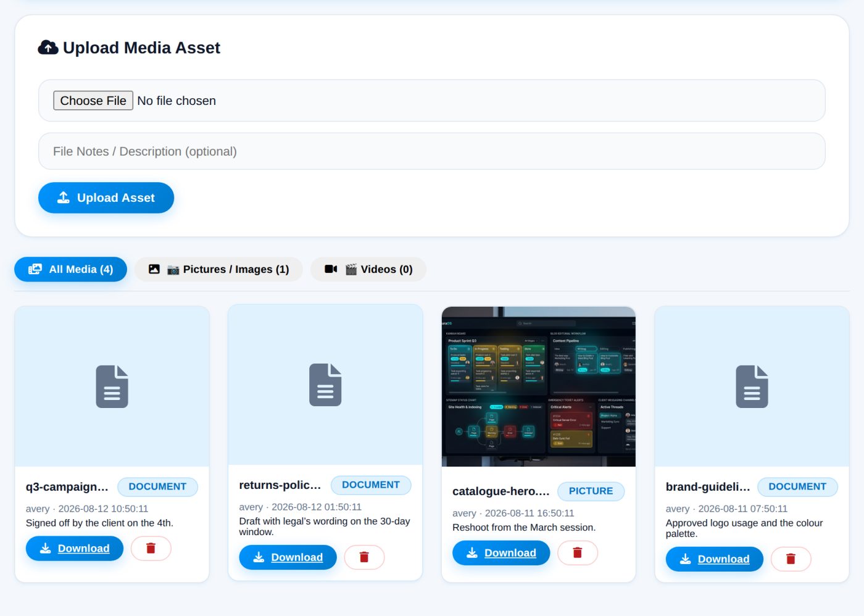The height and width of the screenshot is (616, 864).
Task: Select the returns-polic… file name
Action: coord(280,485)
